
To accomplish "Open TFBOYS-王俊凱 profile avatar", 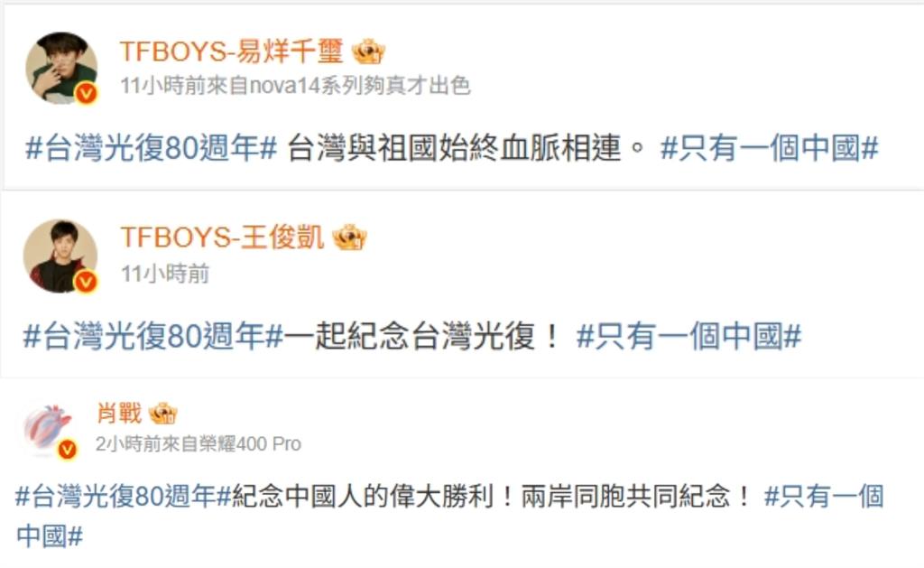I will click(x=60, y=256).
